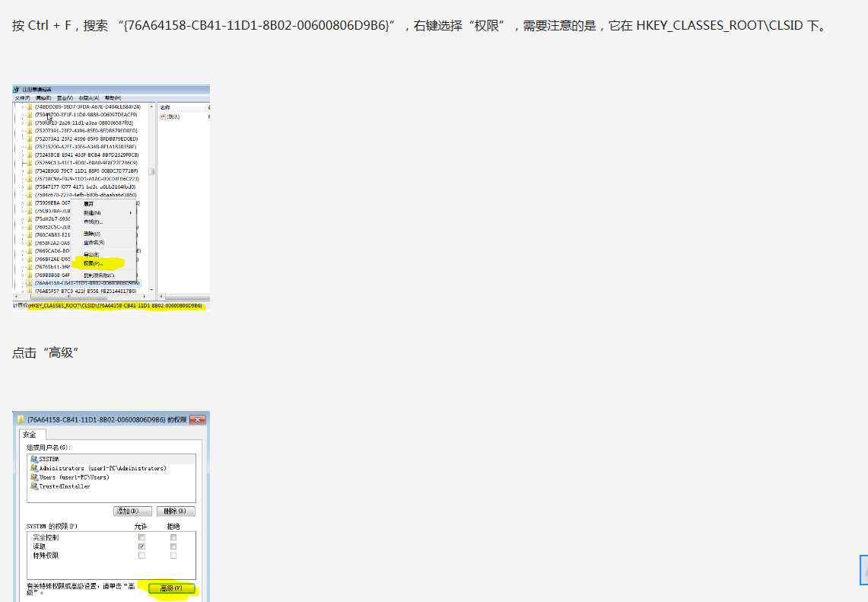Screen dimensions: 868x602
Task: Select key {752073A1-23F2-4396 row
Action: [86, 139]
